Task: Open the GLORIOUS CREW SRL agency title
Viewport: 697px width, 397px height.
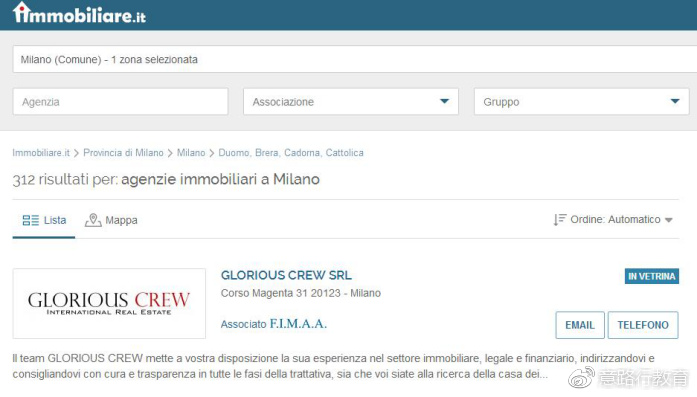Action: 286,275
